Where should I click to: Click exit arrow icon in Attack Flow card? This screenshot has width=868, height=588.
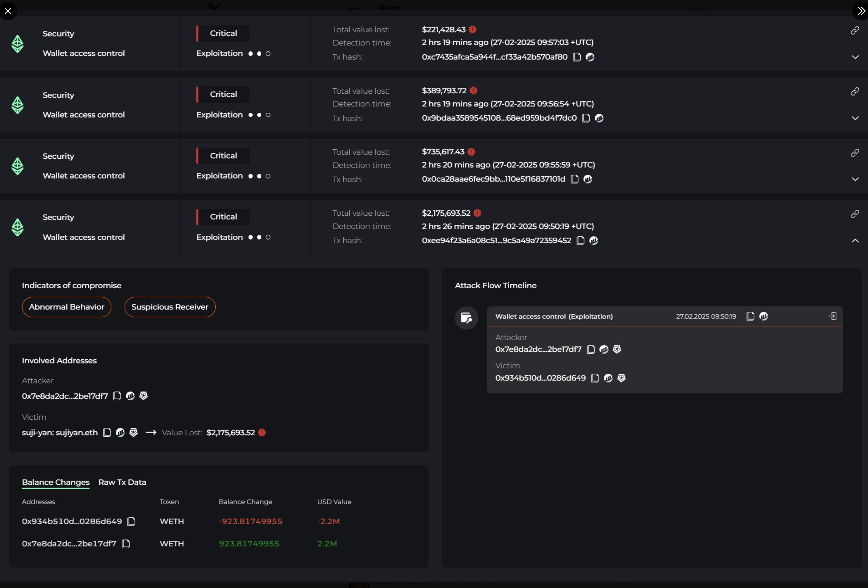pos(833,316)
